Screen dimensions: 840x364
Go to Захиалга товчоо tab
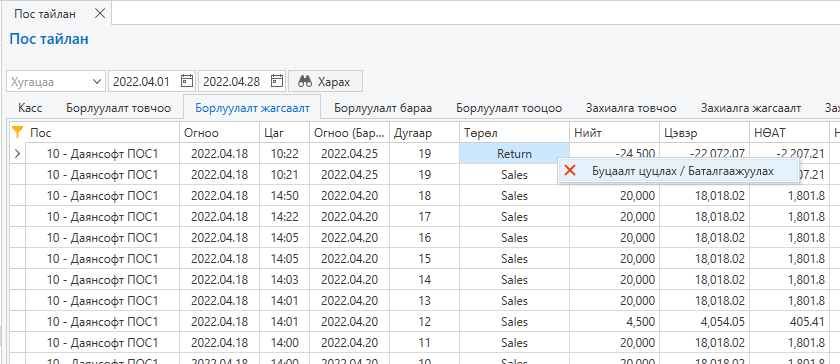click(x=631, y=108)
